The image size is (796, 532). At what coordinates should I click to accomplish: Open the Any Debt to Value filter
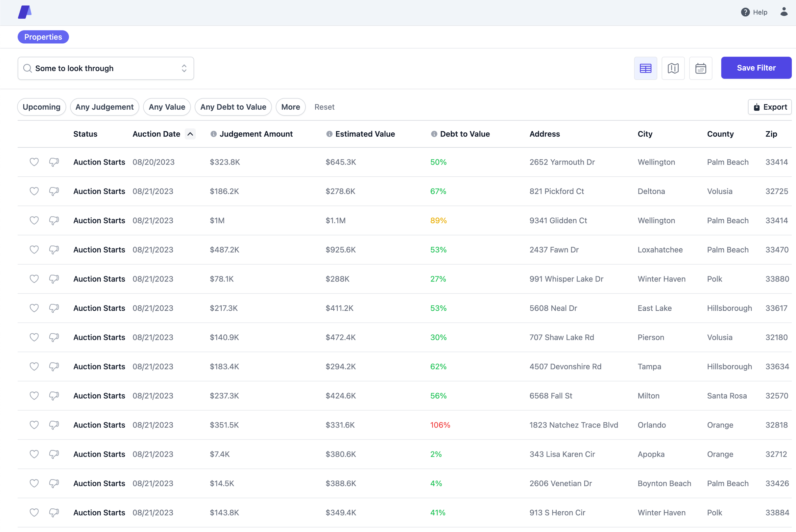233,107
